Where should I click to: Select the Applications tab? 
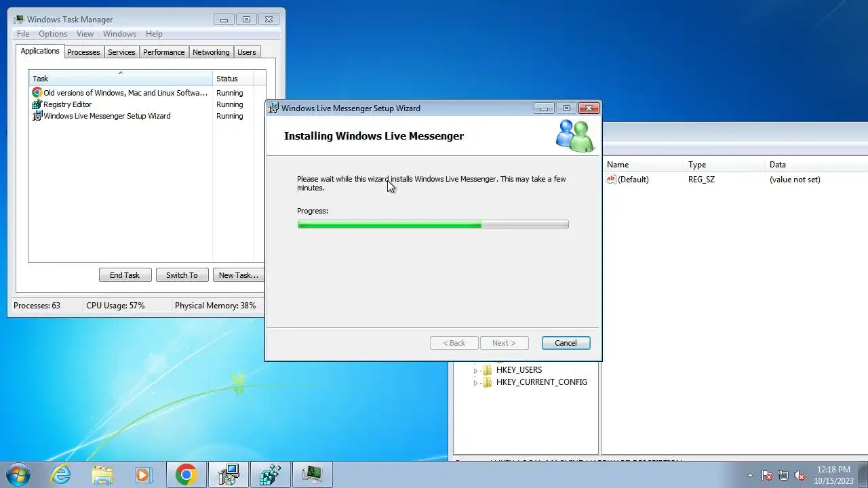tap(40, 52)
